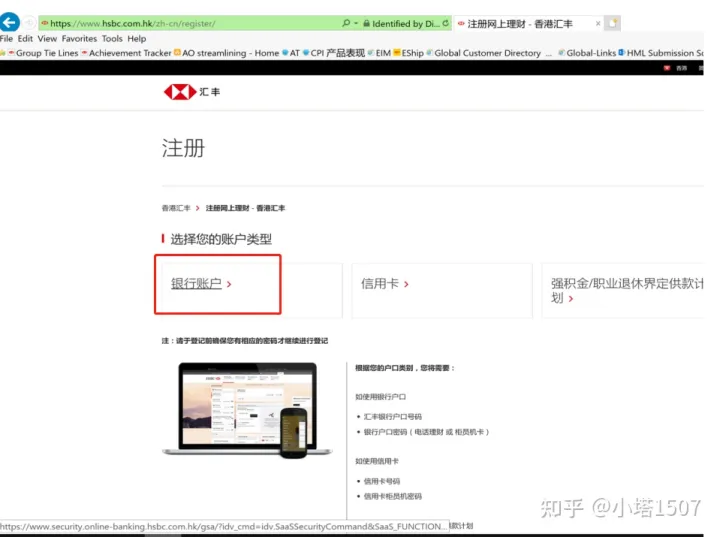Viewport: 720px width, 537px height.
Task: Click 根据您的户口类别，您将需要 heading
Action: [405, 367]
